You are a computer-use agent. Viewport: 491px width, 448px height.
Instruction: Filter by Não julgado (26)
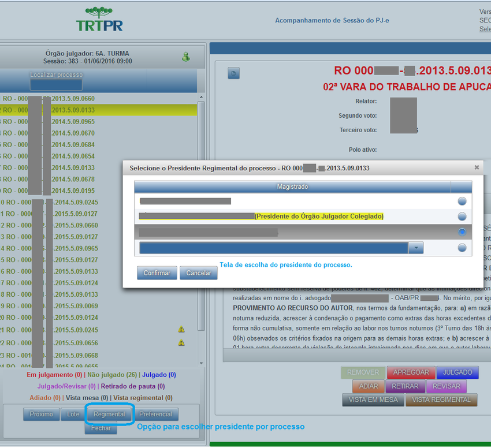112,375
